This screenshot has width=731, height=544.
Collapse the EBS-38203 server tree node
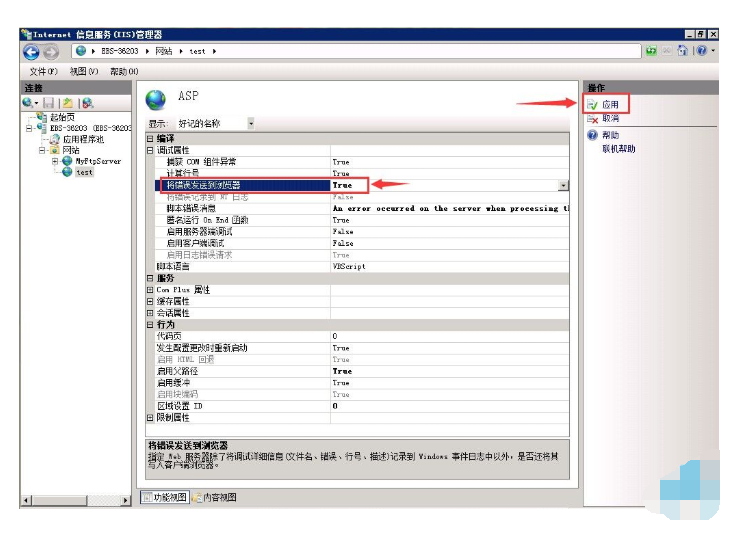tap(29, 128)
